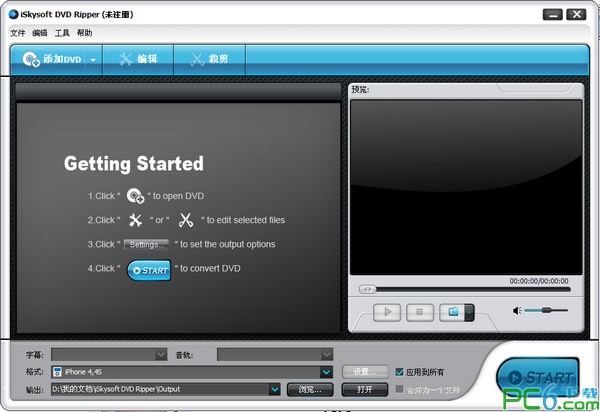Click the disc icon in Getting Started step 1

(x=135, y=196)
